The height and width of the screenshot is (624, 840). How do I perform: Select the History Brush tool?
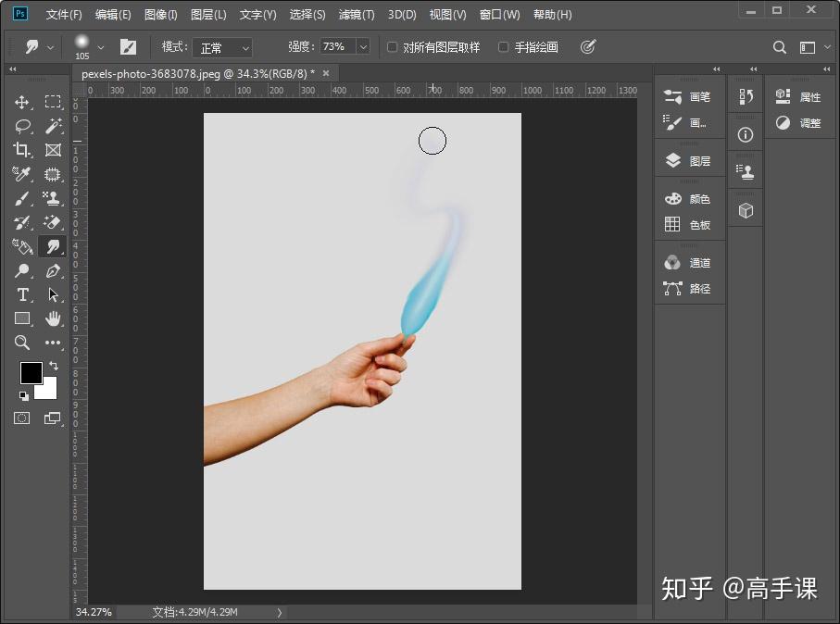pyautogui.click(x=22, y=222)
